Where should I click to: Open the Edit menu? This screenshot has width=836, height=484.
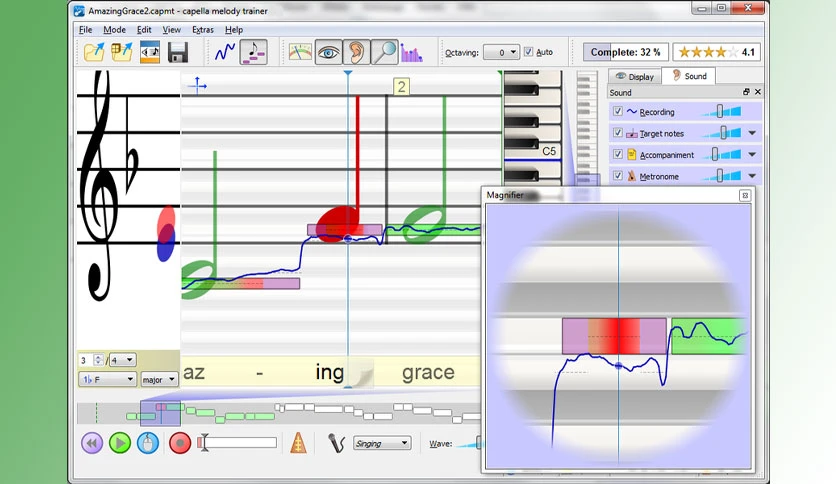pyautogui.click(x=144, y=30)
